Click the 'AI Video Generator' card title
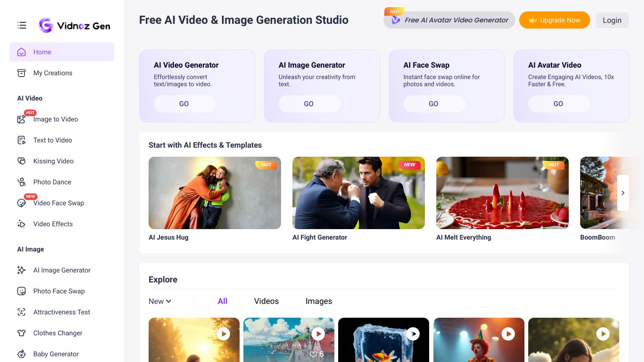Screen dimensions: 644x362 pos(186,65)
